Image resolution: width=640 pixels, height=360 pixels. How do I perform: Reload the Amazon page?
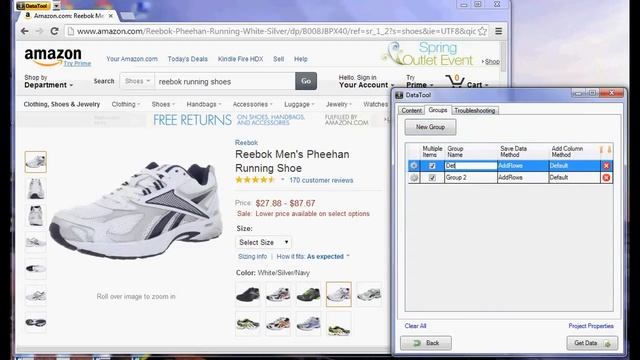click(54, 31)
